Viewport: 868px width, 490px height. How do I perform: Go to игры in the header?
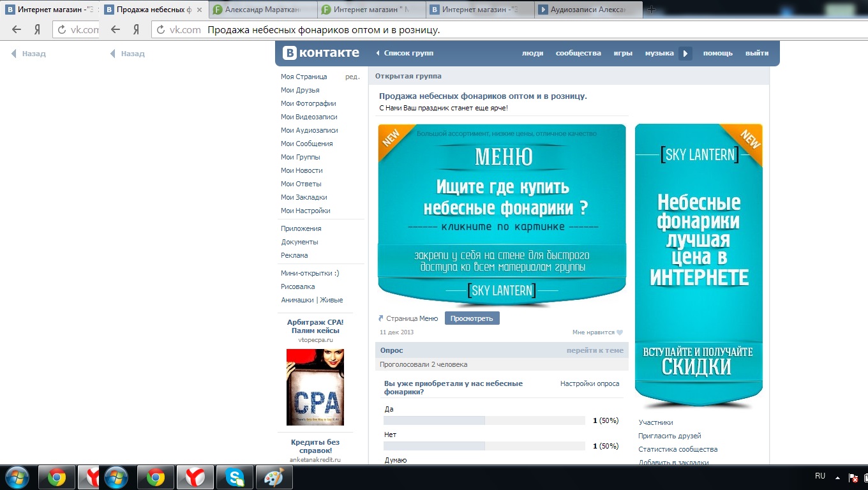623,54
